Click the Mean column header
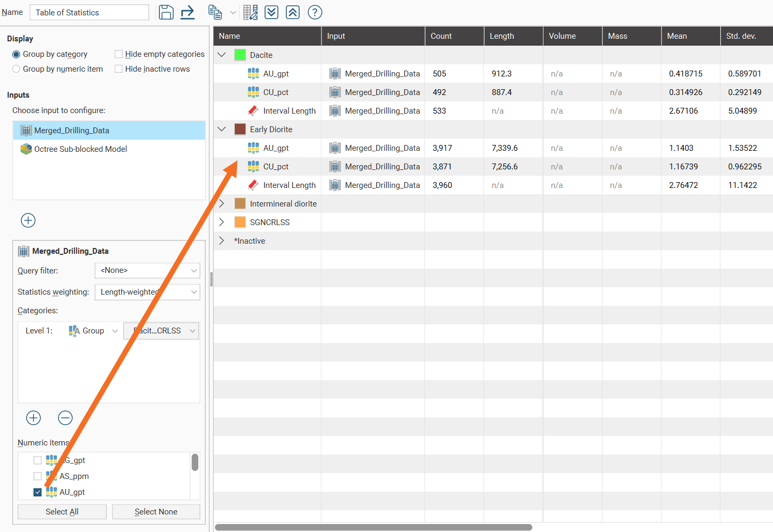Image resolution: width=773 pixels, height=532 pixels. click(x=690, y=36)
